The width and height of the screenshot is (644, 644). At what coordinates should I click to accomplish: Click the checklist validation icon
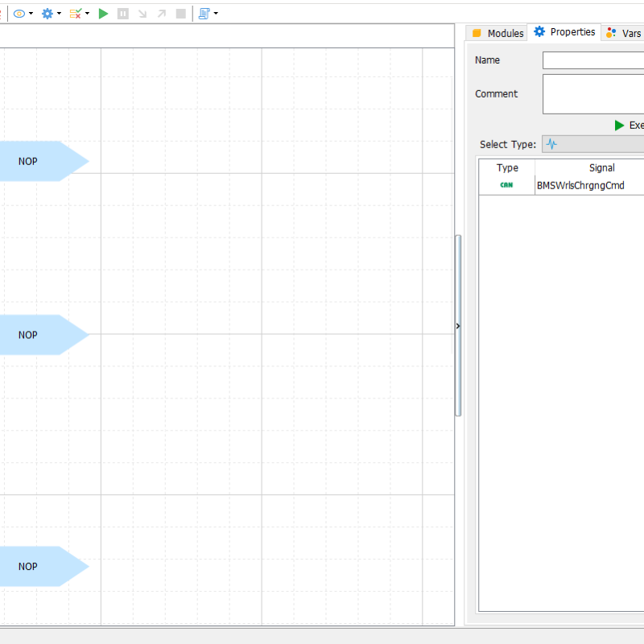(76, 14)
